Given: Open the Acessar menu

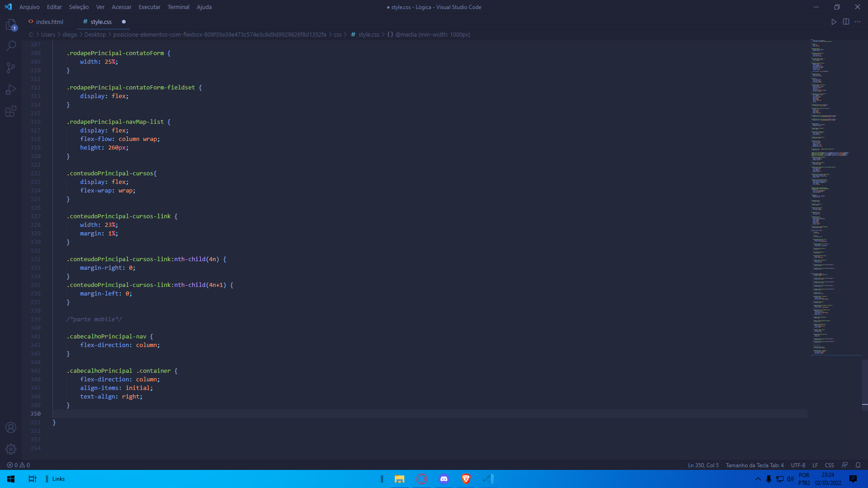Looking at the screenshot, I should 122,7.
